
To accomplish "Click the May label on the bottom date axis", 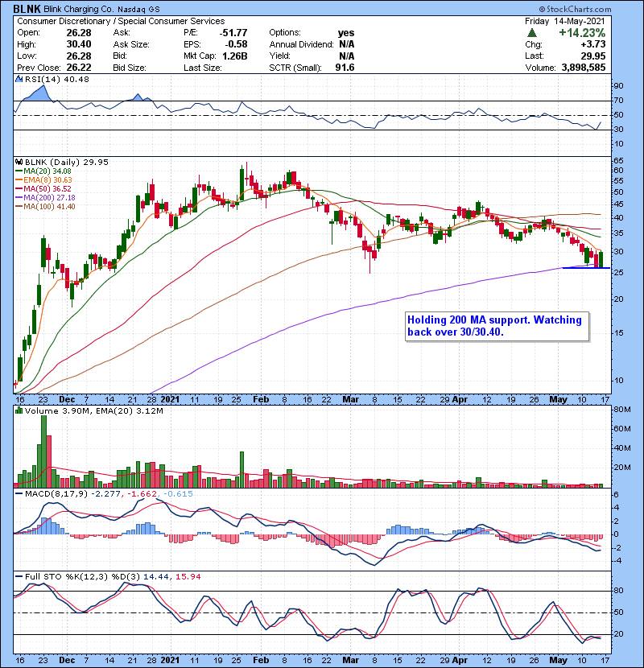I will pos(558,660).
